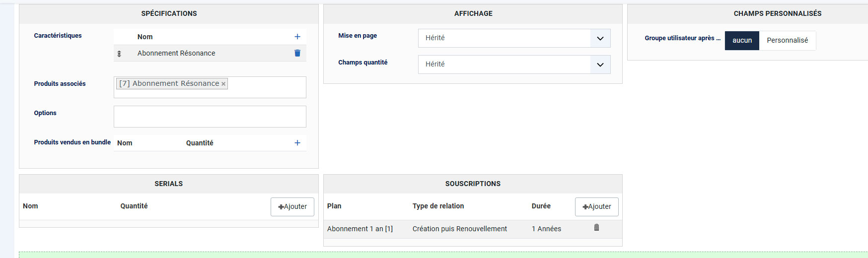This screenshot has width=868, height=258.
Task: Click Ajouter in the Souscriptions panel
Action: point(596,207)
